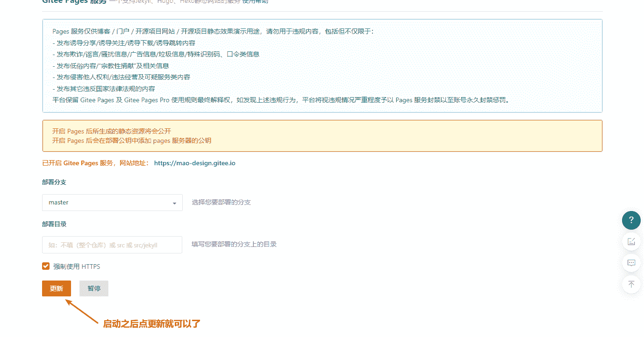
Task: Click the 选择您要部署的分支 hint text
Action: tap(221, 203)
